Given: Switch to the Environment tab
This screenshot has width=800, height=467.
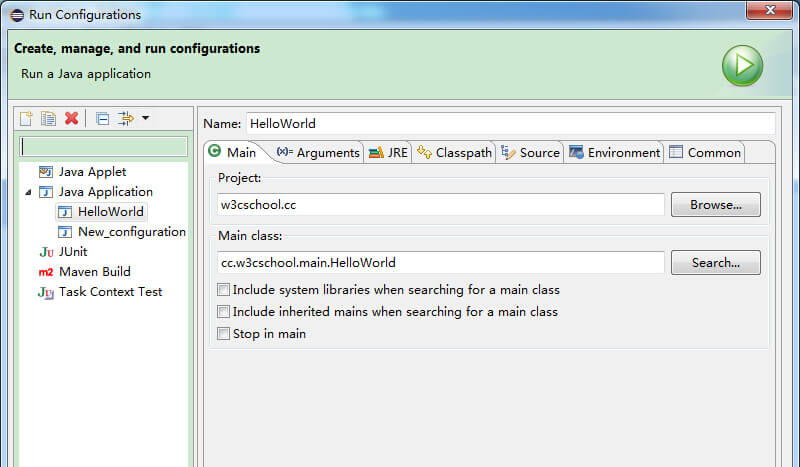Looking at the screenshot, I should coord(614,153).
